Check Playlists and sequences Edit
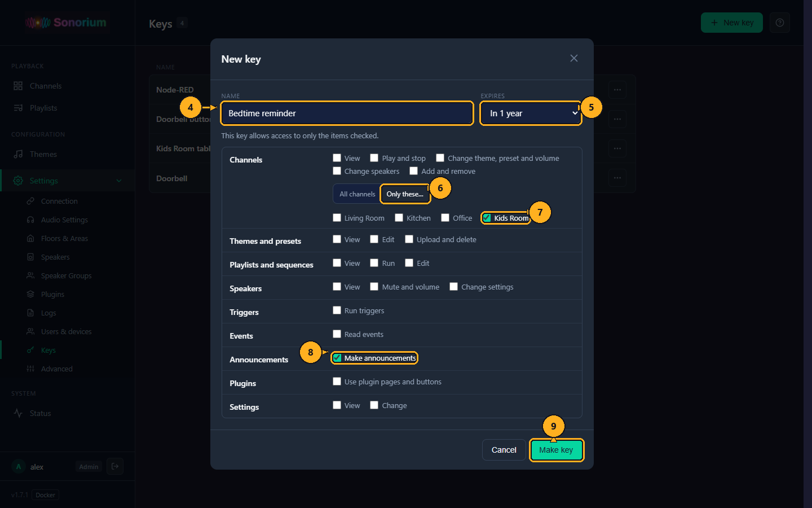Screen dimensions: 812x508 click(409, 263)
